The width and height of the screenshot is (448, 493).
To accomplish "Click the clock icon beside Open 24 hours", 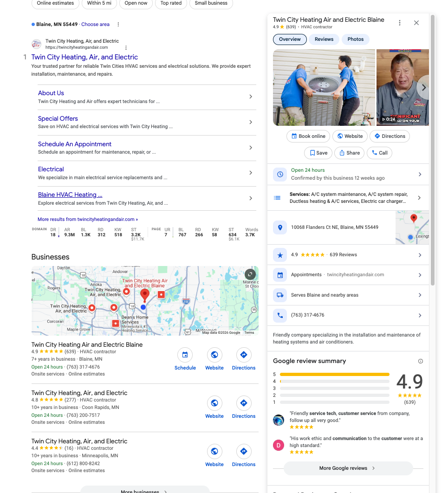I will point(280,174).
